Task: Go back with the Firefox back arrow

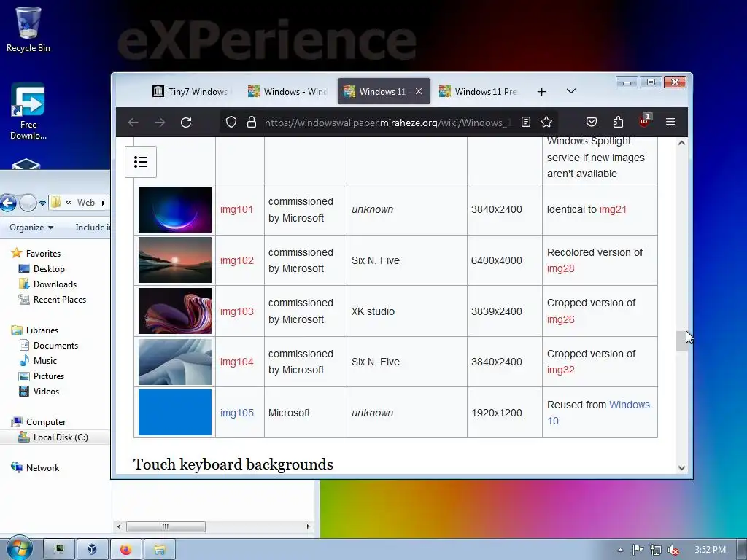Action: coord(133,122)
